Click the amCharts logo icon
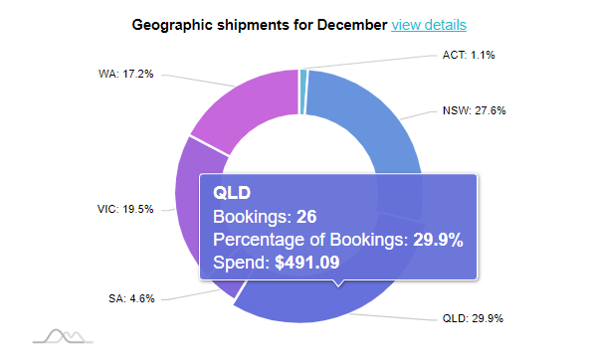596x364 pixels. coord(63,336)
